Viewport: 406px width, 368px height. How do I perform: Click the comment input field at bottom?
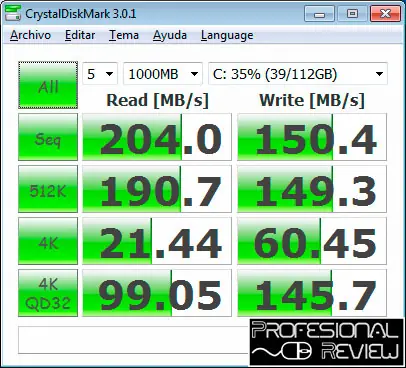click(133, 340)
